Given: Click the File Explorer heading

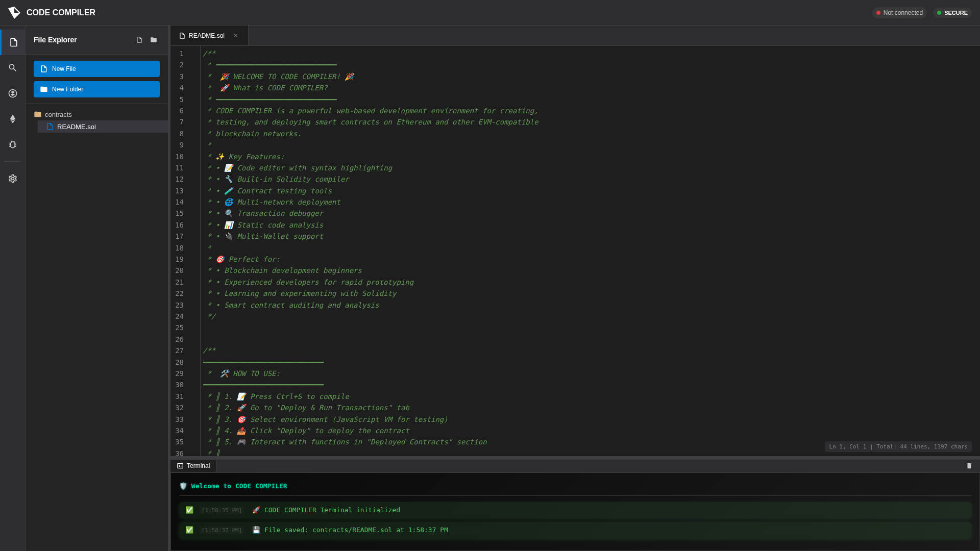Looking at the screenshot, I should click(x=55, y=40).
